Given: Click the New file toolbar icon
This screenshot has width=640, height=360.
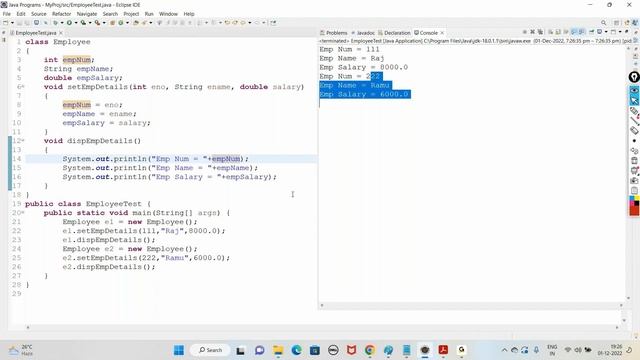Looking at the screenshot, I should tap(5, 22).
